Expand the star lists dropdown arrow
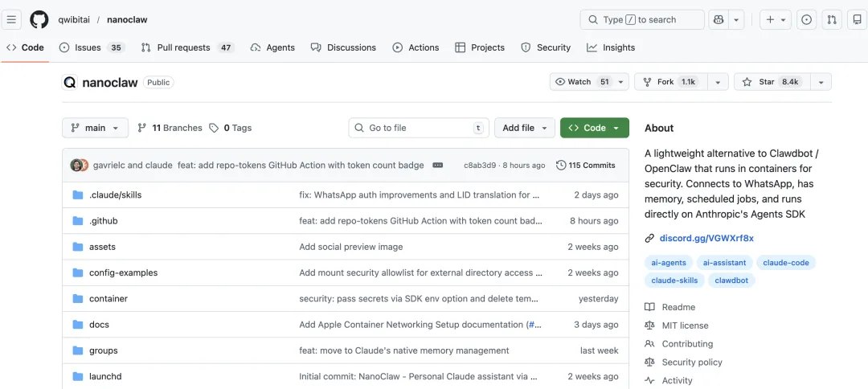Viewport: 868px width, 389px height. click(x=821, y=82)
